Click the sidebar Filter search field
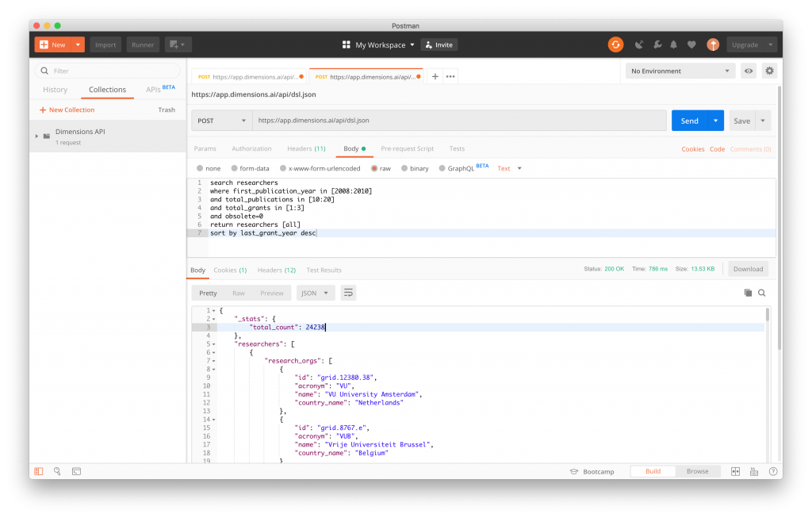This screenshot has height=518, width=812. tap(108, 71)
